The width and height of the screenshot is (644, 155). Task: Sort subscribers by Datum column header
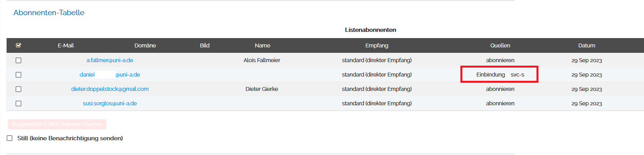click(x=587, y=45)
